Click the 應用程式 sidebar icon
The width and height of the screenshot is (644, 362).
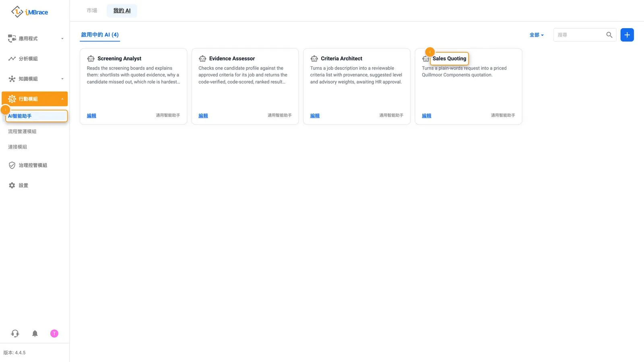tap(12, 39)
